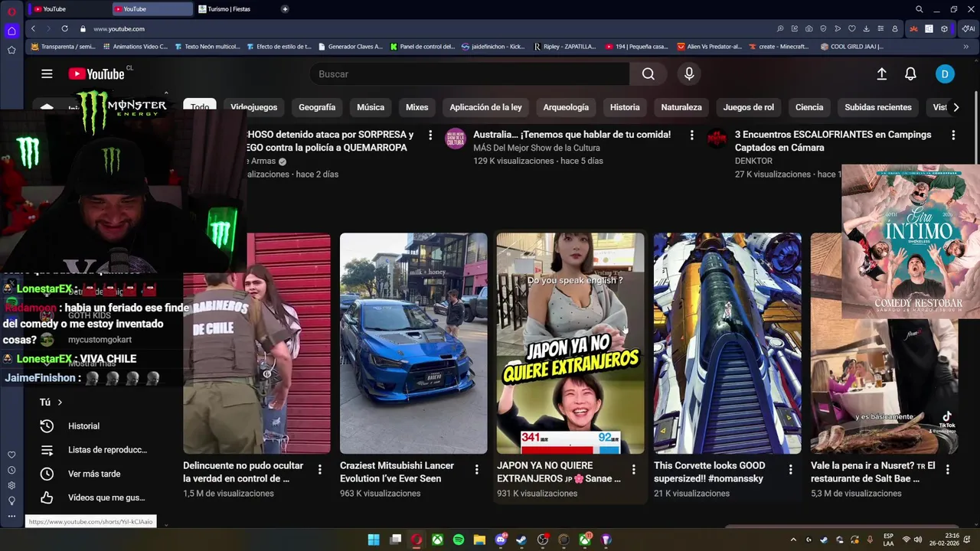The image size is (980, 551).
Task: Open the heart bookmark icon in address bar
Action: tap(851, 29)
